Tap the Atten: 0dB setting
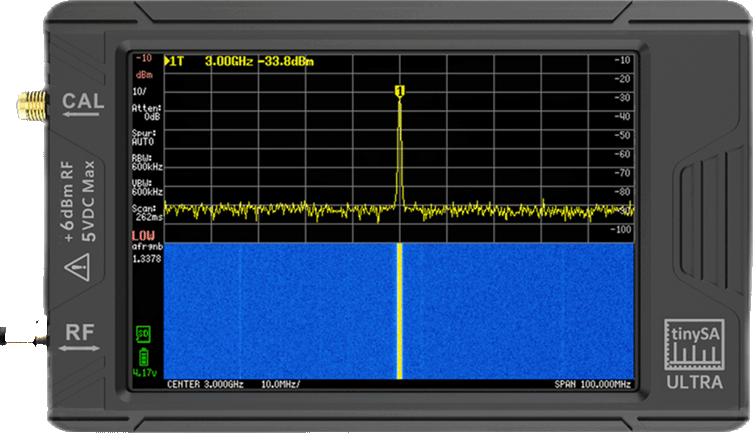The height and width of the screenshot is (433, 753). [x=146, y=112]
